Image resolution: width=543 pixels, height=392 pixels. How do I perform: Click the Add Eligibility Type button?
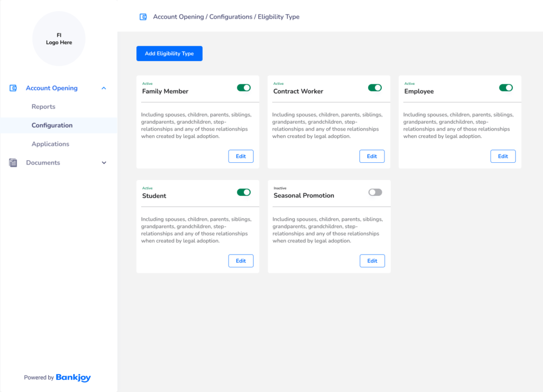[x=169, y=54]
